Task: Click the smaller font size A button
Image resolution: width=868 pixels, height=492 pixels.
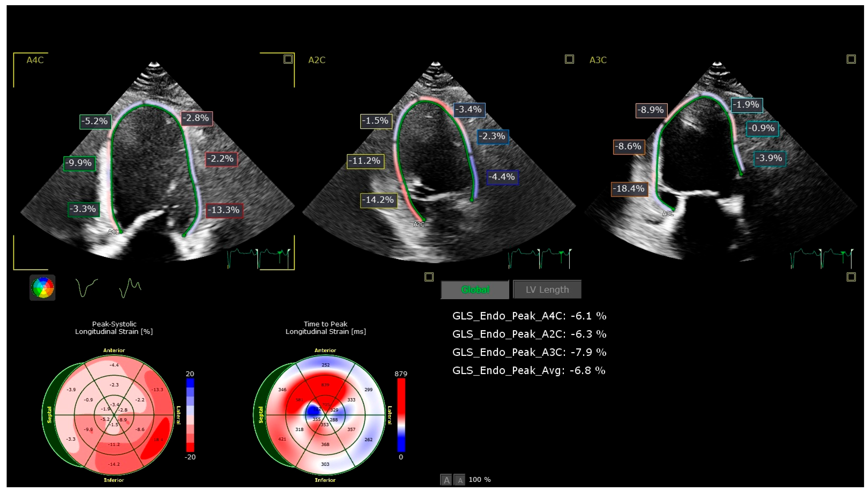Action: click(460, 480)
